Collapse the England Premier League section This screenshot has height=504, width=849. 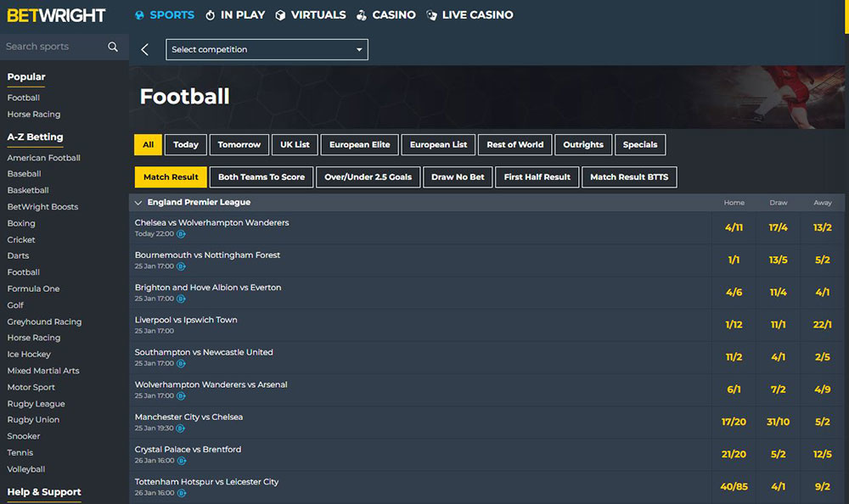click(x=138, y=203)
